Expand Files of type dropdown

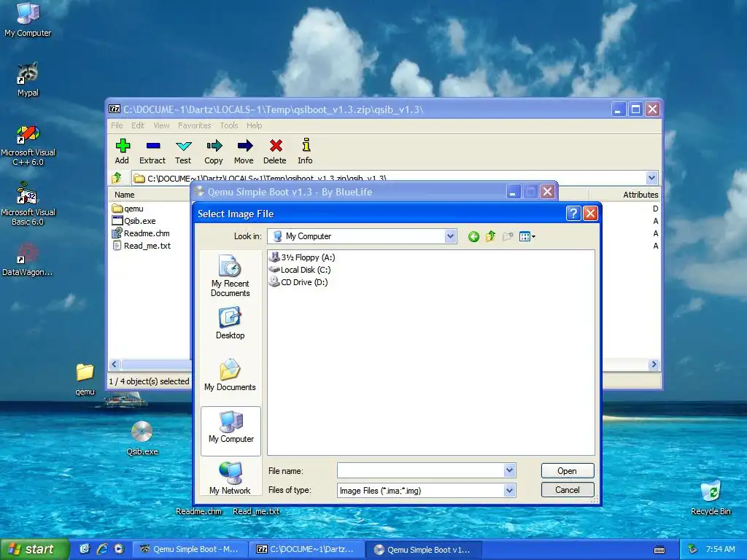point(509,490)
